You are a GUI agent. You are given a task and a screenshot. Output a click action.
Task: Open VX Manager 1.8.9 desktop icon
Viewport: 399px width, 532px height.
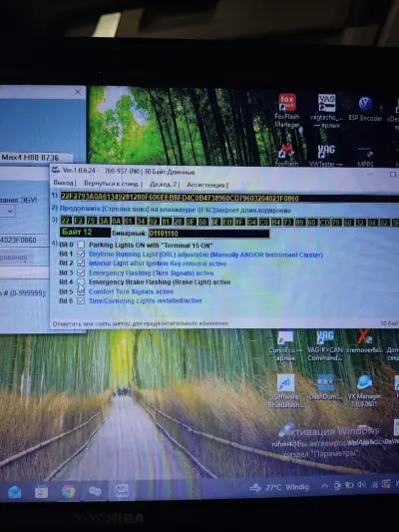coord(364,391)
